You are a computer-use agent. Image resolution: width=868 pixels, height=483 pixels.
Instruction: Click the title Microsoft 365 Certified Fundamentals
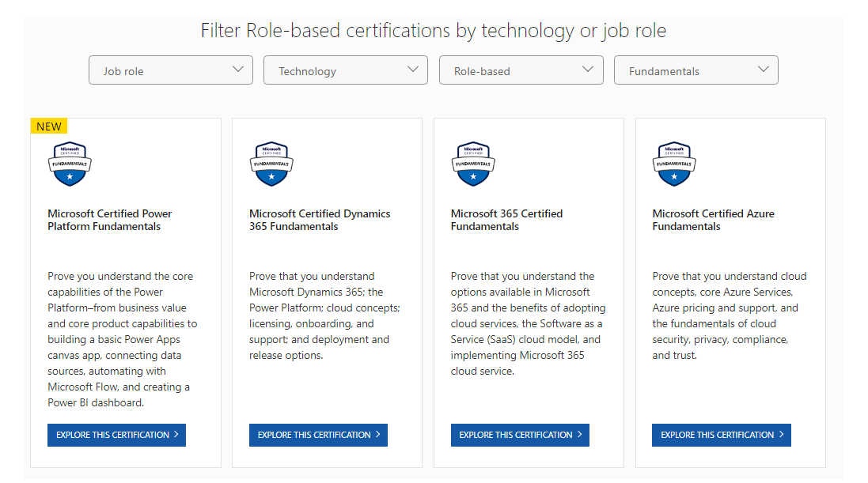506,220
